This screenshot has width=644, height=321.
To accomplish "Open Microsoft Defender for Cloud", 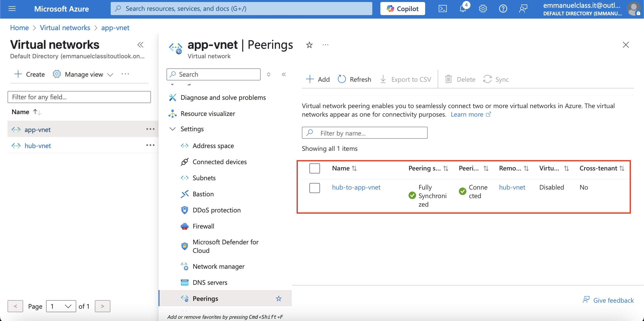I will [225, 246].
